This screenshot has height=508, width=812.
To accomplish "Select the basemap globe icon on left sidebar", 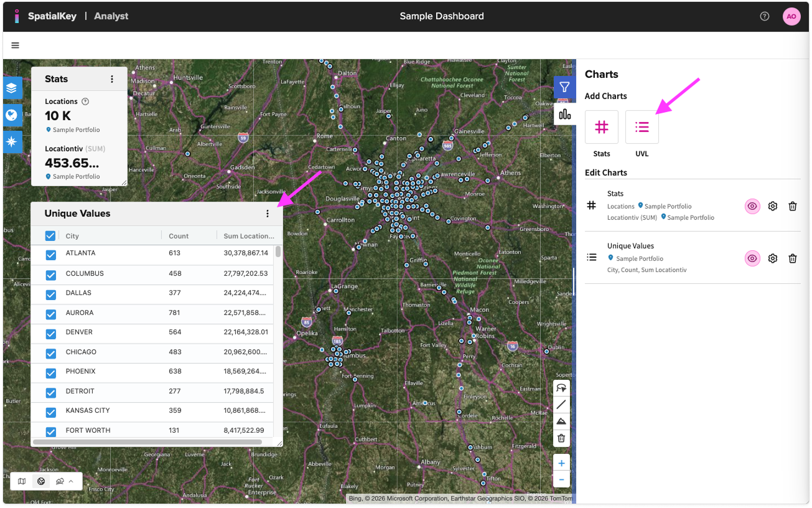I will [12, 115].
